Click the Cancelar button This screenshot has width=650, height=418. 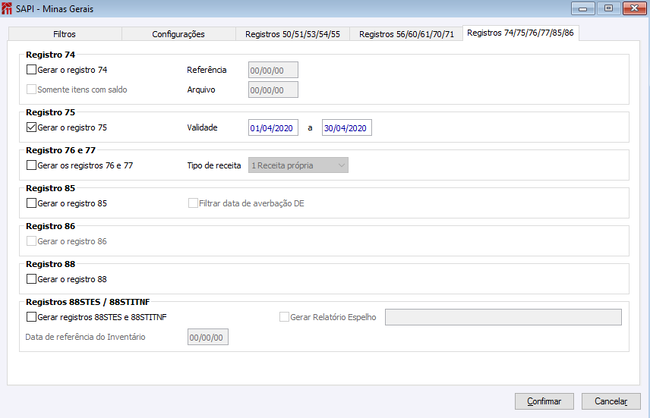(611, 401)
